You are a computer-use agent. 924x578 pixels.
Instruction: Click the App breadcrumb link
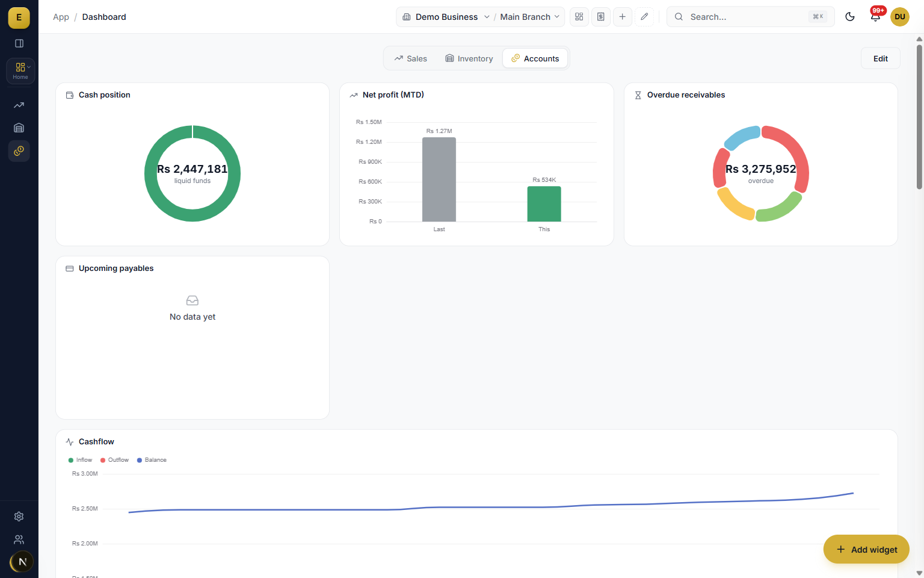tap(61, 17)
